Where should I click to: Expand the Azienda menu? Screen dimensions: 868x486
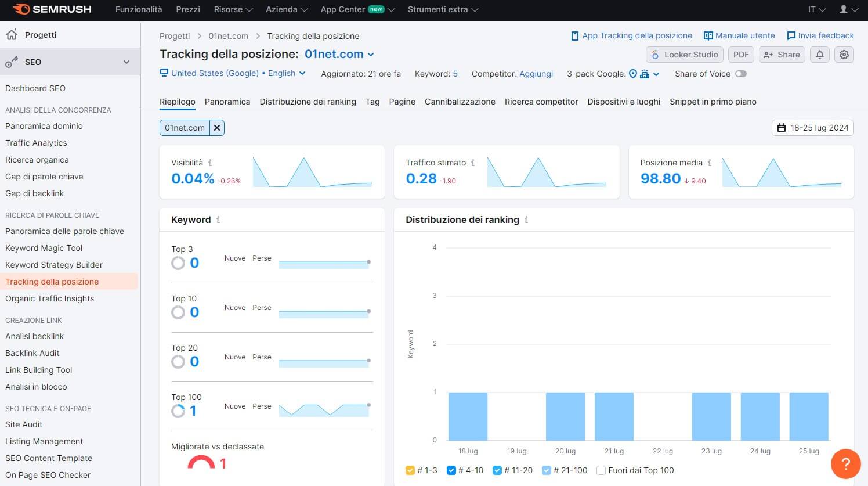tap(286, 9)
